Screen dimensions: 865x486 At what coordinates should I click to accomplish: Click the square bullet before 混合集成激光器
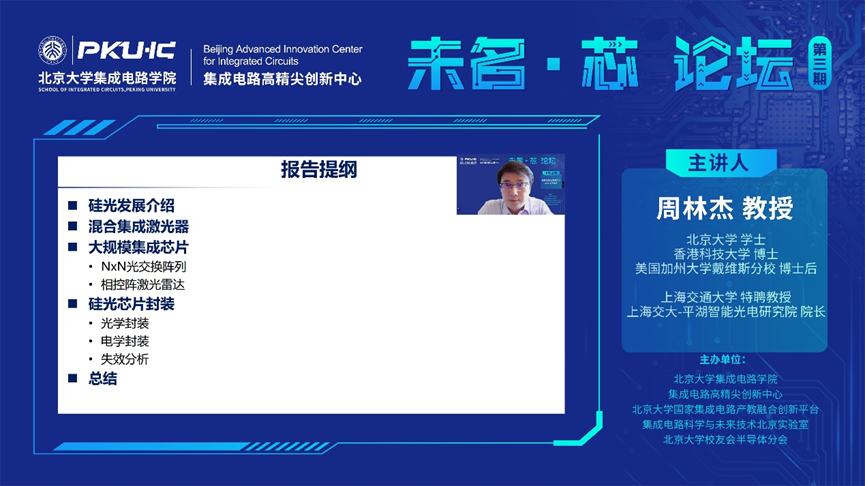pyautogui.click(x=73, y=226)
